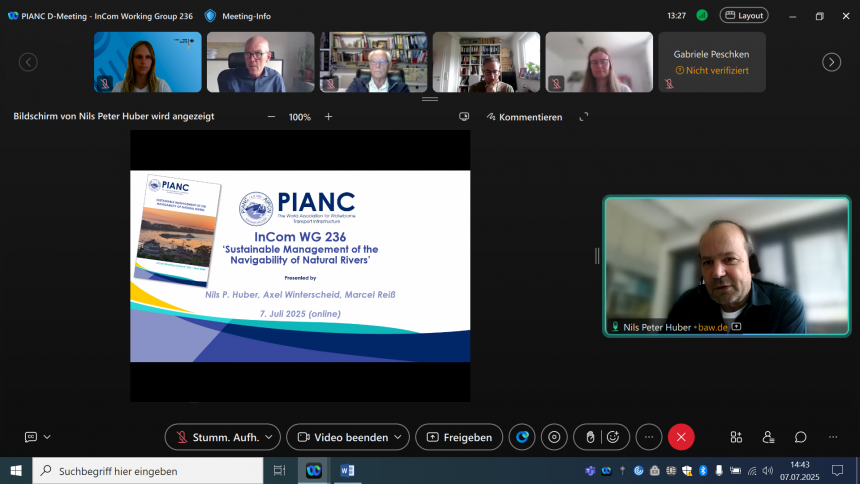This screenshot has width=860, height=484.
Task: Click the Freigeben share button
Action: pos(459,437)
